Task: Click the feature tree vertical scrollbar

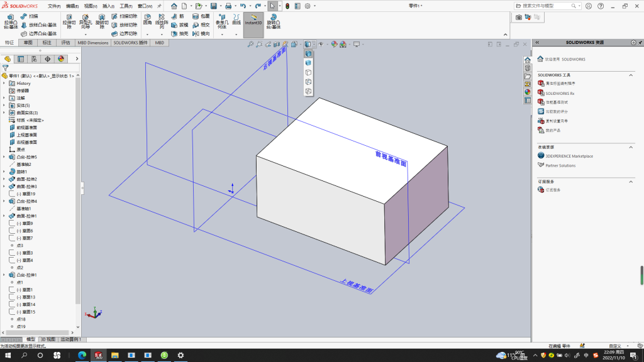Action: pyautogui.click(x=78, y=191)
